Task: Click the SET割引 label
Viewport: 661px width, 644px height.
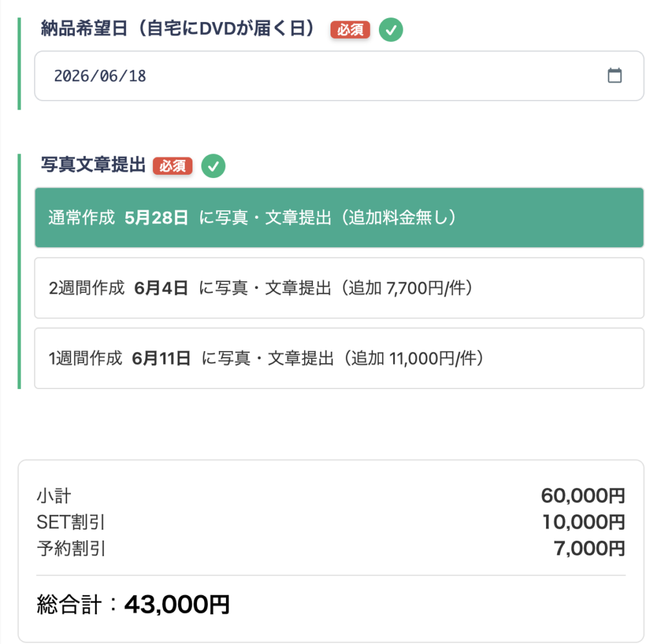Action: [x=71, y=522]
